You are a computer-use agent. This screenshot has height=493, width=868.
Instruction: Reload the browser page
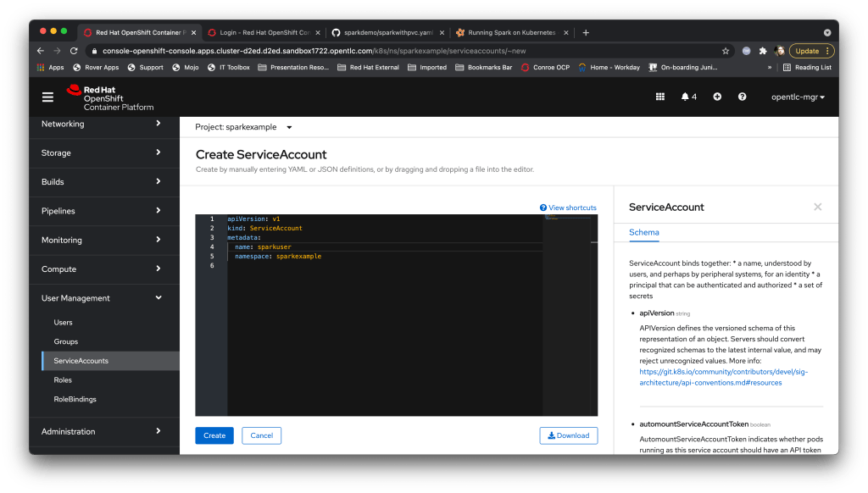72,51
